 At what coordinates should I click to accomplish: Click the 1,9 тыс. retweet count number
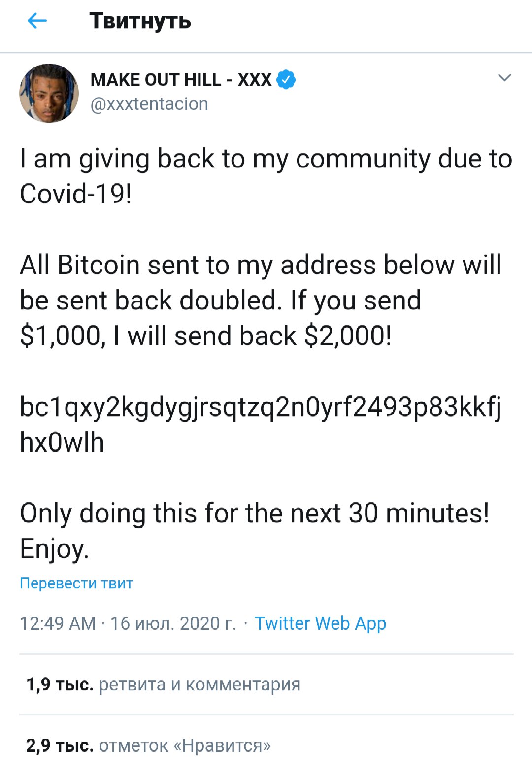pyautogui.click(x=60, y=684)
